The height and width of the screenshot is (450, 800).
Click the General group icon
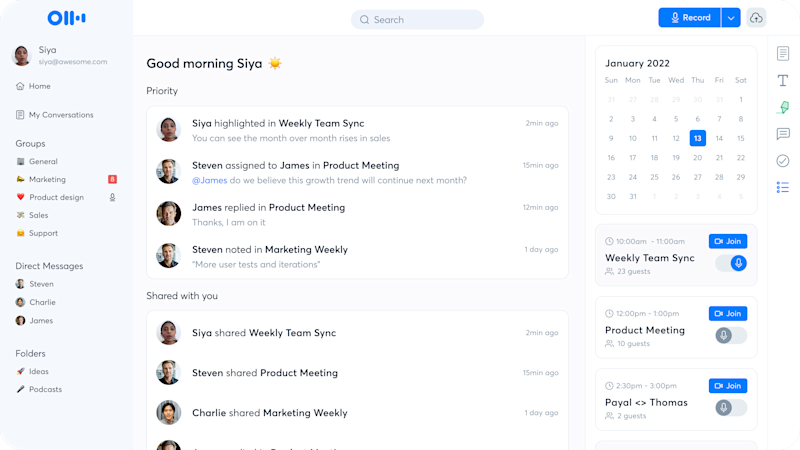20,161
